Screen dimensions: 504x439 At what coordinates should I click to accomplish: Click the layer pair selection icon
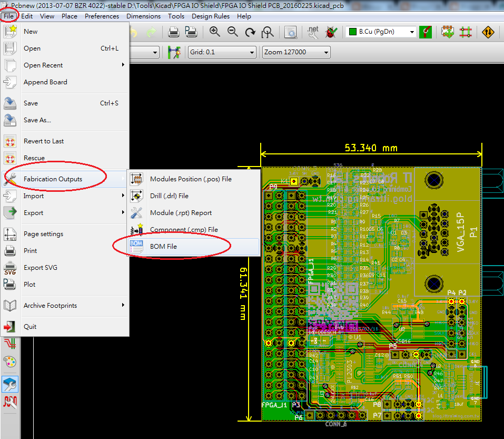425,32
